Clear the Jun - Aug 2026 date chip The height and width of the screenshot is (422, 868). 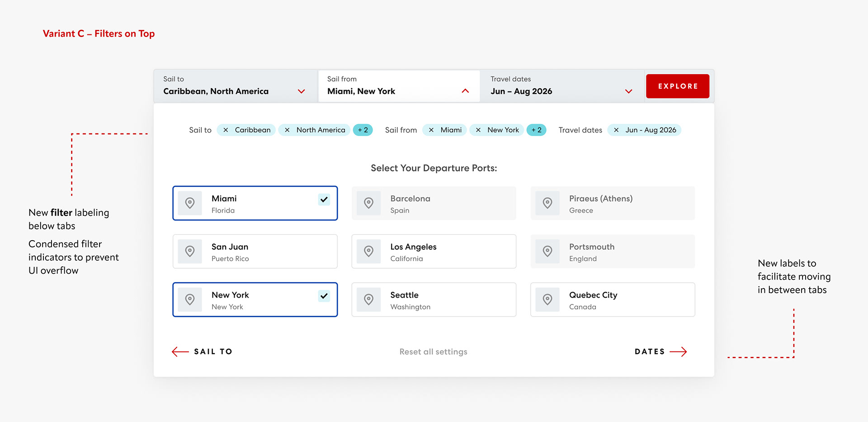point(616,130)
